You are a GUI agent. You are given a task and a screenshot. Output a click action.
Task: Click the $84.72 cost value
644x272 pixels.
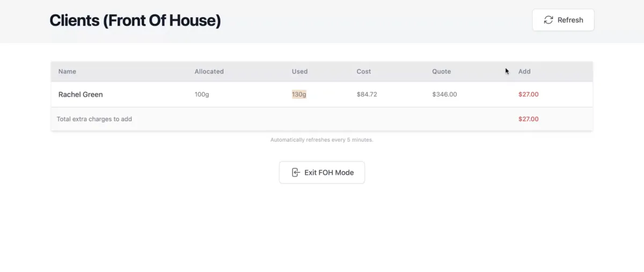[x=367, y=95]
